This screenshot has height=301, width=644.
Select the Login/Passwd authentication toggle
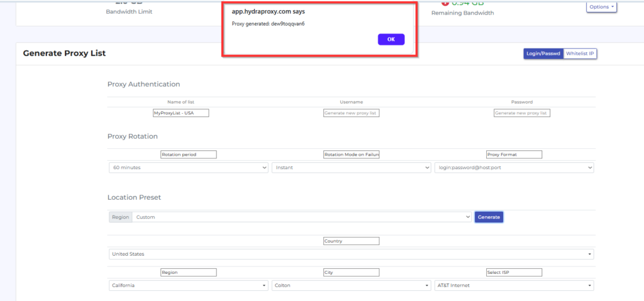point(543,54)
